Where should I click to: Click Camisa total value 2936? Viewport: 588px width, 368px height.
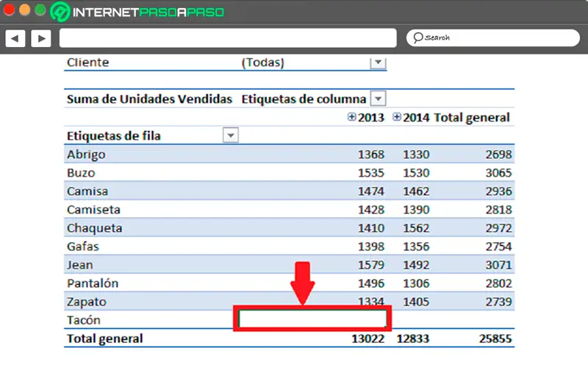[498, 191]
